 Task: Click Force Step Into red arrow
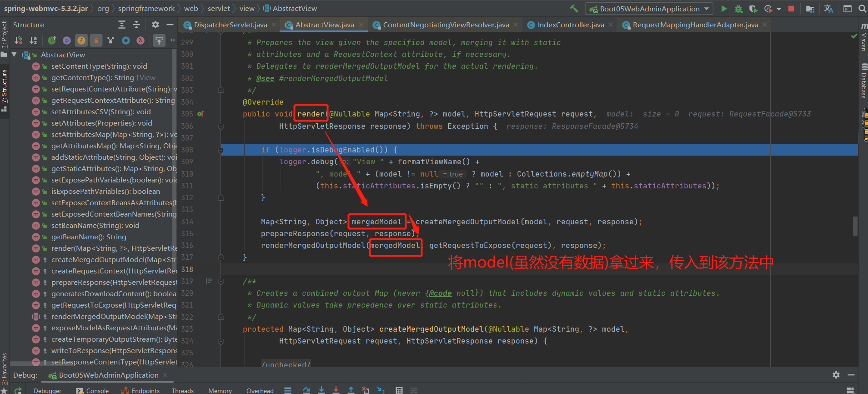(336, 390)
